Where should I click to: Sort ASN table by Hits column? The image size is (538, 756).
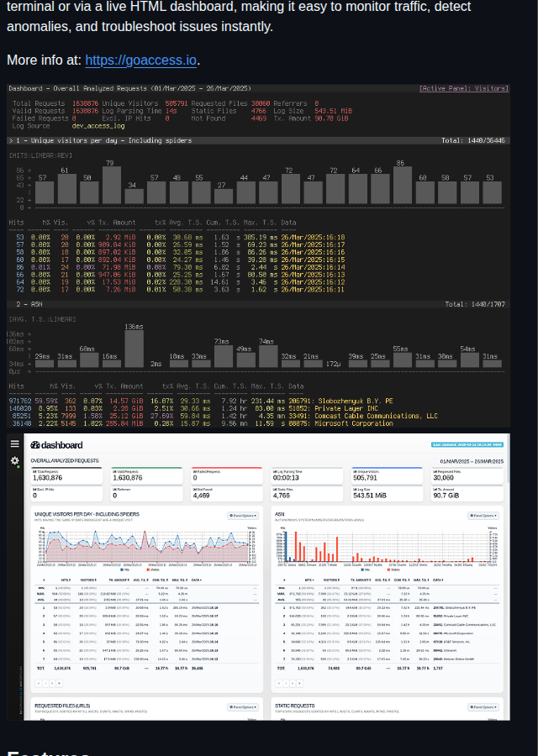[309, 580]
